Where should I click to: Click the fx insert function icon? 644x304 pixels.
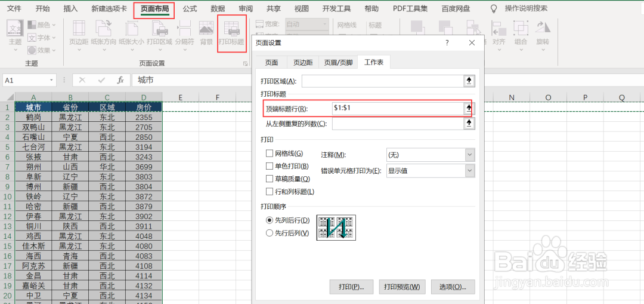120,80
